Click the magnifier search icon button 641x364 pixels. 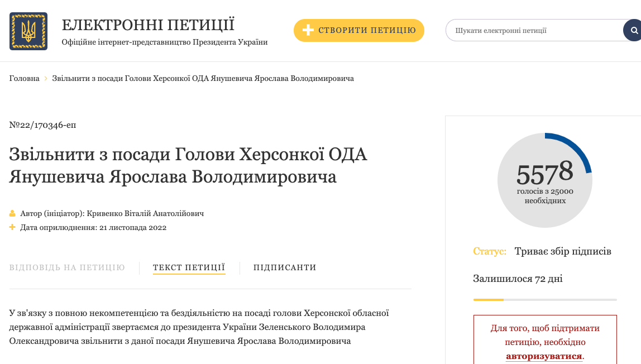[634, 30]
